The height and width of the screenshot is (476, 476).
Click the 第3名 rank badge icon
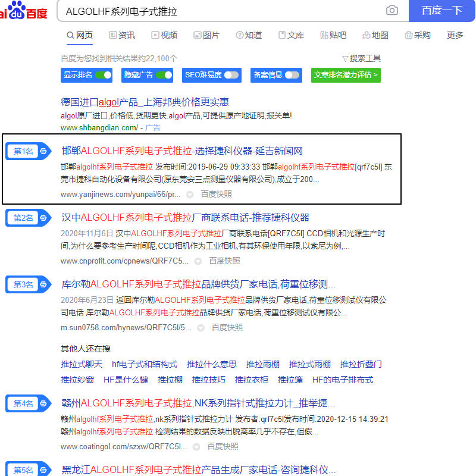pos(28,284)
